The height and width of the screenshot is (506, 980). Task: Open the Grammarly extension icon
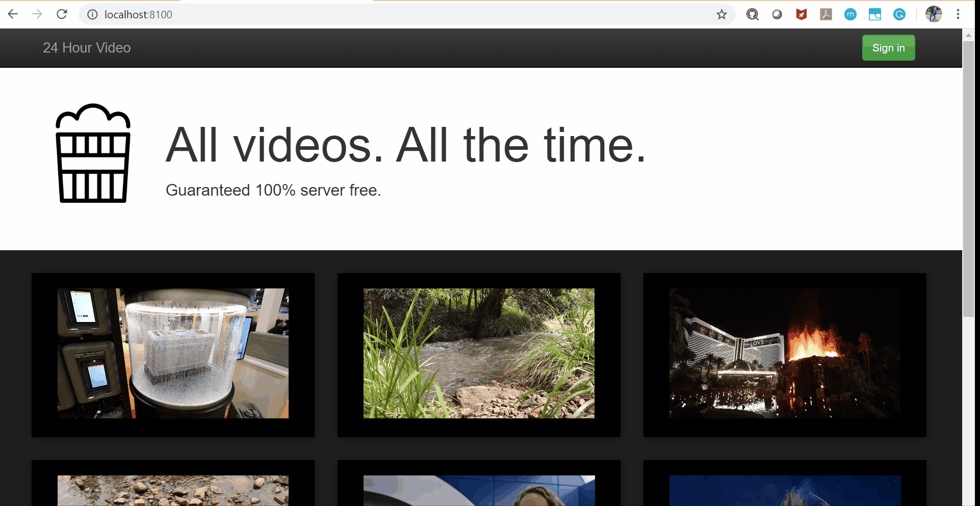(x=899, y=15)
